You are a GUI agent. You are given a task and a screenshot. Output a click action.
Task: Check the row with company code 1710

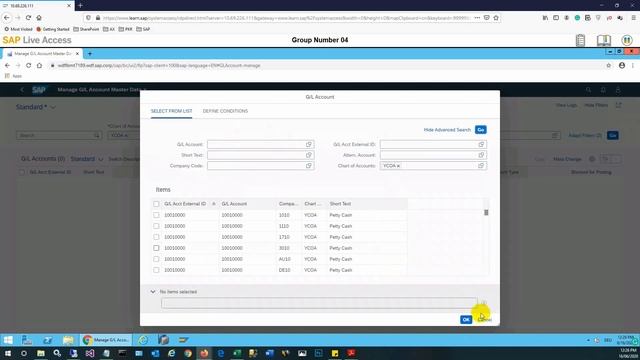click(156, 237)
